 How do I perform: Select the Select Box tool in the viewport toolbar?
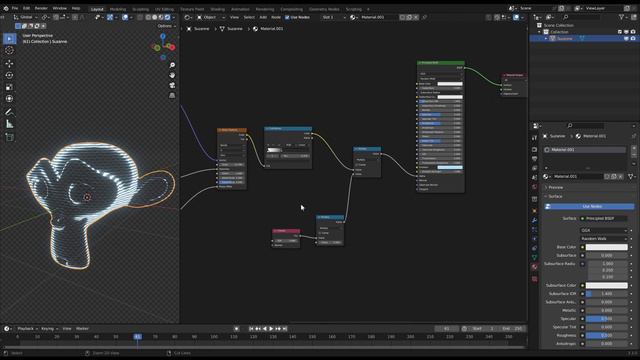coord(9,39)
